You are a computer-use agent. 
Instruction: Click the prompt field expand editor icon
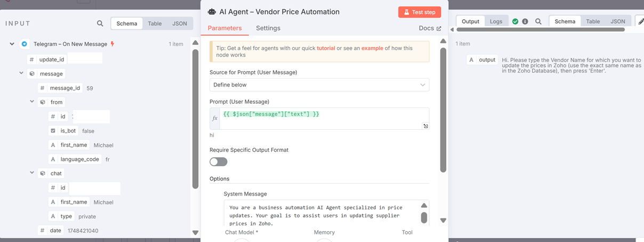pyautogui.click(x=425, y=126)
